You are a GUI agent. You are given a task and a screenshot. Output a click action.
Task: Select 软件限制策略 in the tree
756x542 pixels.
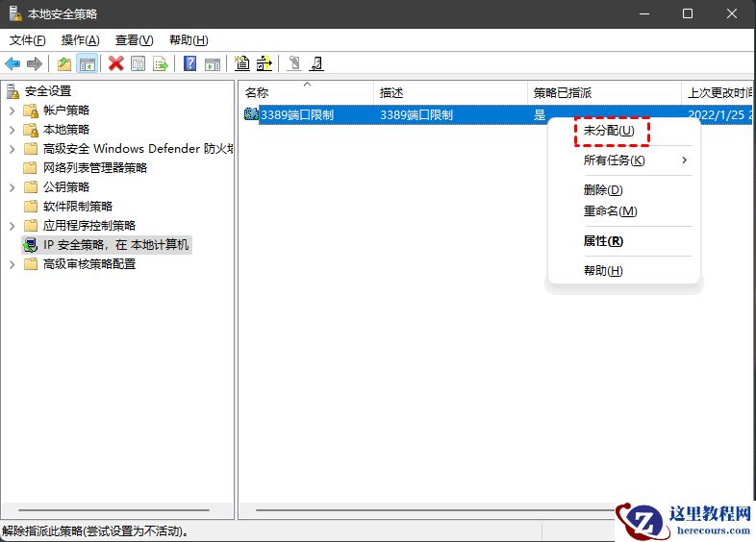(x=78, y=207)
